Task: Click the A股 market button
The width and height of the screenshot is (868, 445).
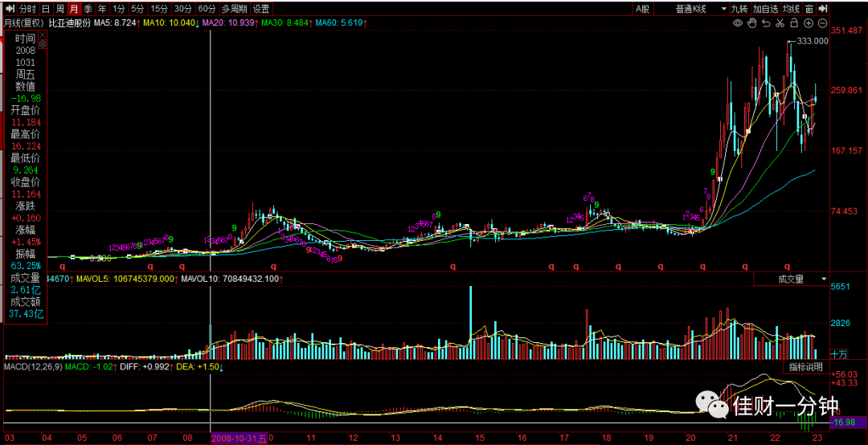Action: (x=643, y=9)
